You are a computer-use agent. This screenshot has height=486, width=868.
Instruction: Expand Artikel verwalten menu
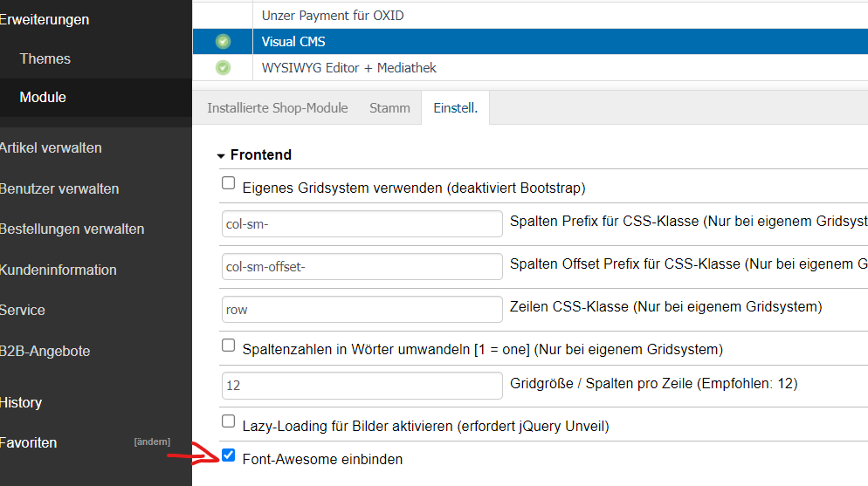click(51, 147)
